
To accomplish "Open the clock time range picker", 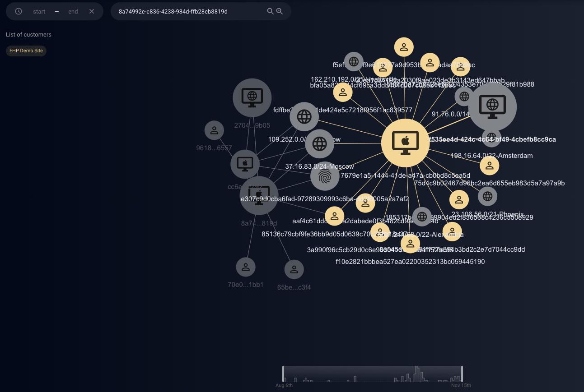I will click(19, 11).
